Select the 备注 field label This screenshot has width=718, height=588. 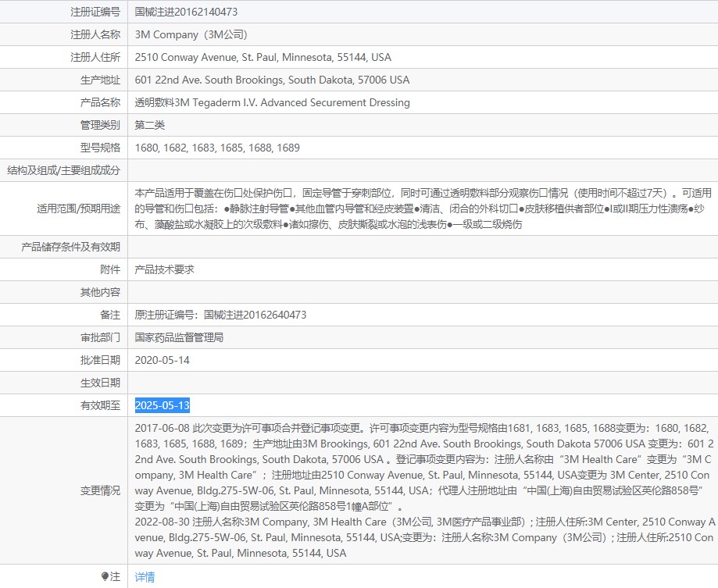pos(110,315)
